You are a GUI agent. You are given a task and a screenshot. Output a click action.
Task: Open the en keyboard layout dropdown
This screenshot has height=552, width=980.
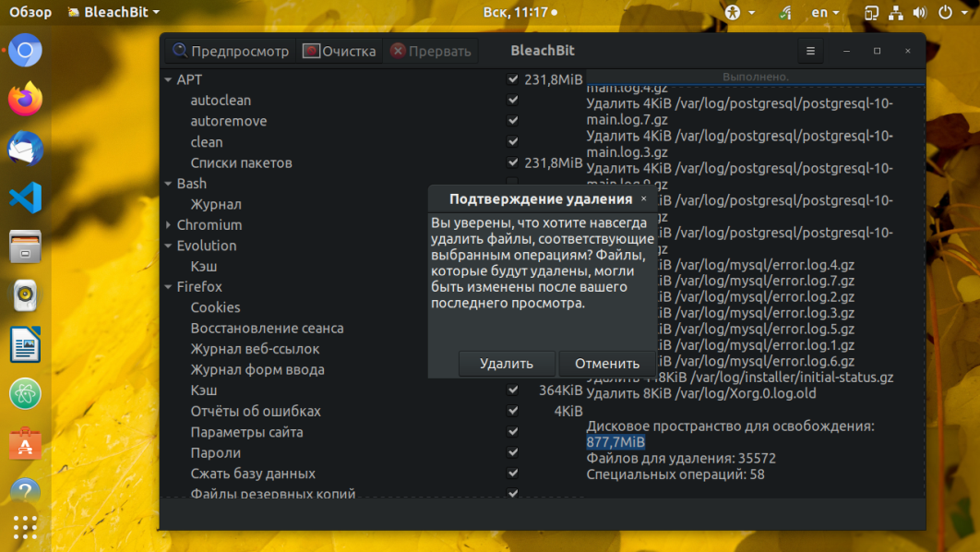coord(824,12)
